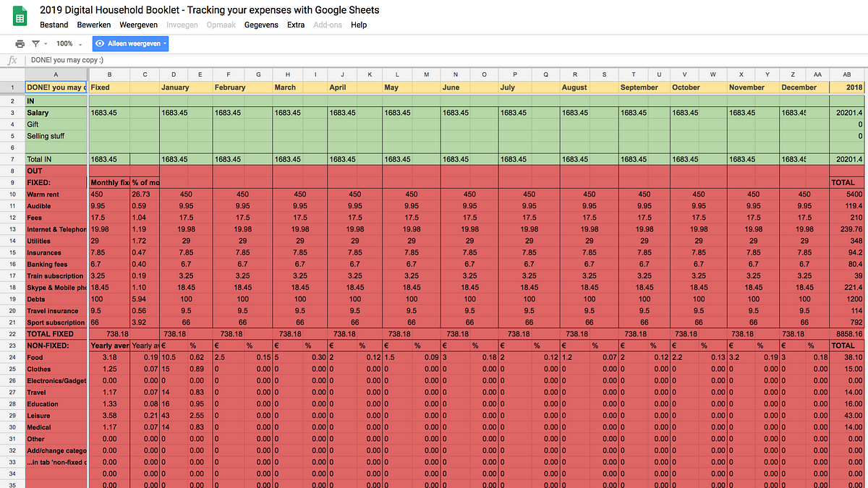Click the 26.73 percentage cell
Screen dimensions: 868x488
pos(145,194)
